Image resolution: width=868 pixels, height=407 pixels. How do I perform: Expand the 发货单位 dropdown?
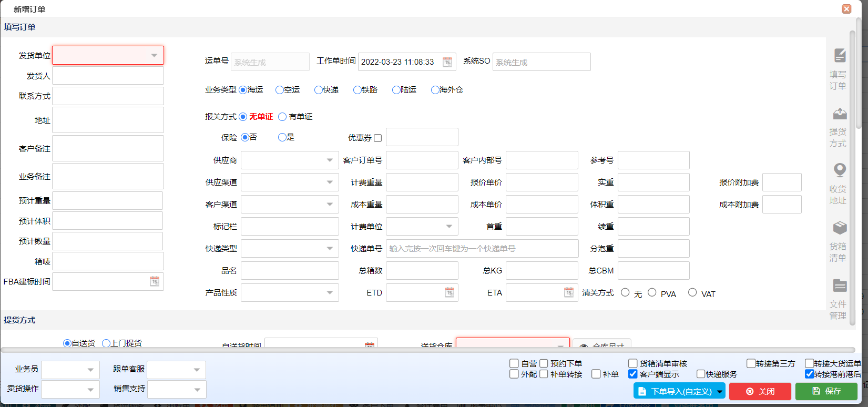(154, 55)
